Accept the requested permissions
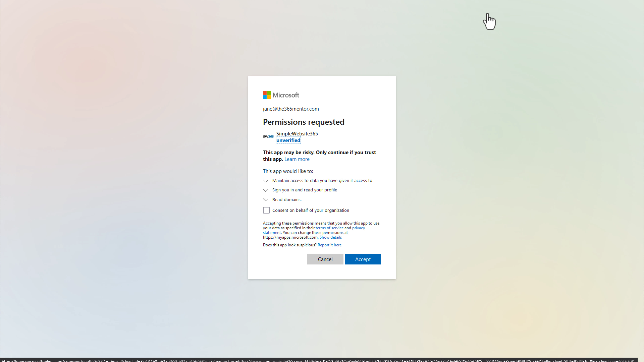644x362 pixels. point(363,259)
